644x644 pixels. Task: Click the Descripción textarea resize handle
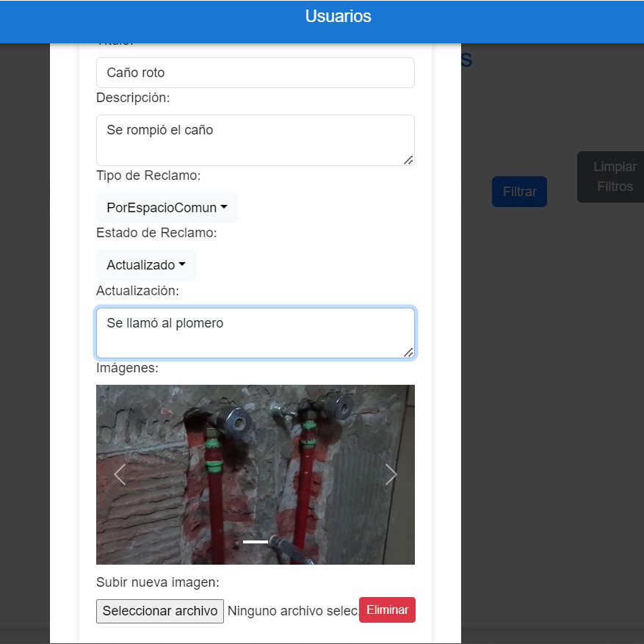click(408, 159)
